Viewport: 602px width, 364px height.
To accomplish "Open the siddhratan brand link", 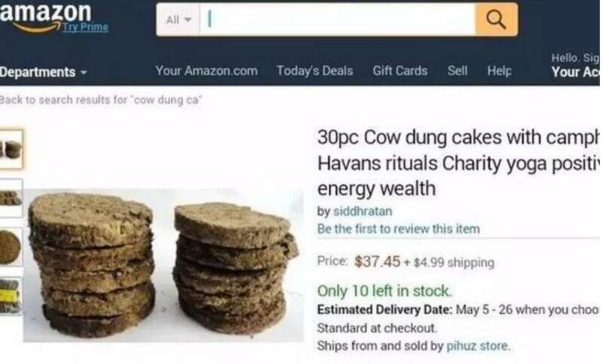I will coord(363,211).
